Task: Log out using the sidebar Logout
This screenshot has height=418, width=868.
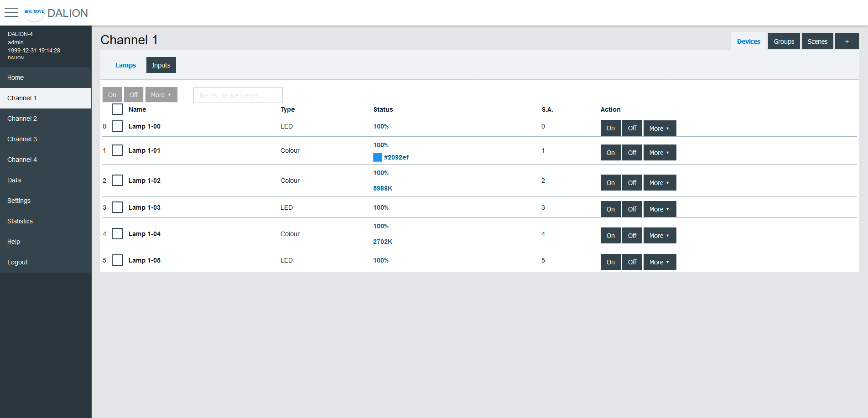Action: pyautogui.click(x=17, y=262)
